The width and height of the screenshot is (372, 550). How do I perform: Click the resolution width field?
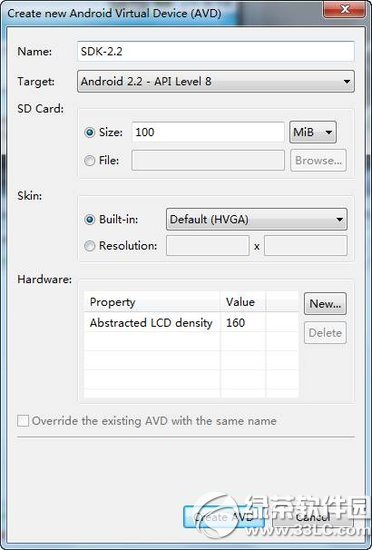click(x=208, y=246)
